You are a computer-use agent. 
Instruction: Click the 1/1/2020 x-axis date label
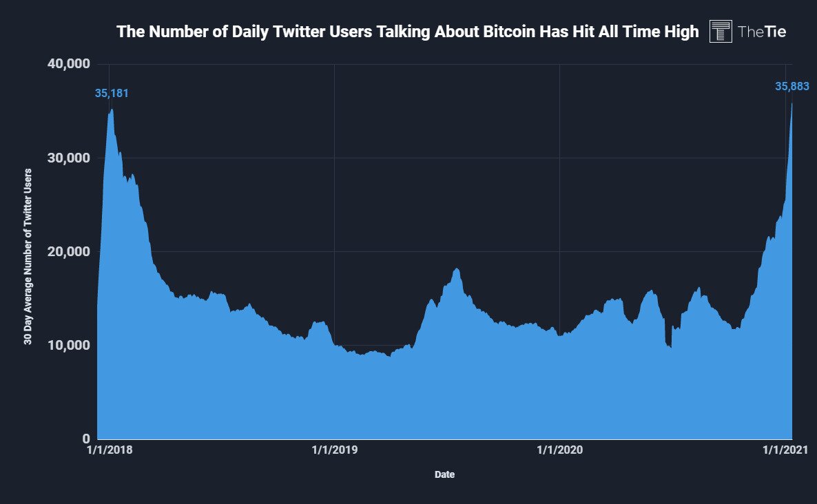point(559,450)
